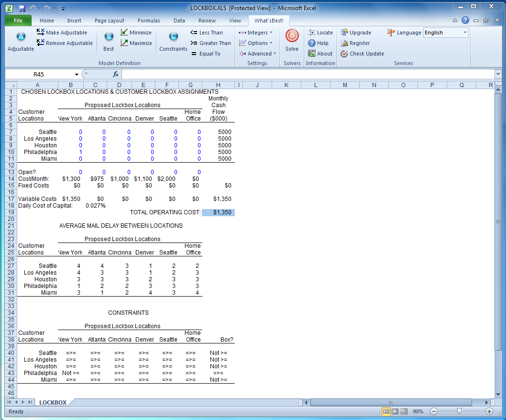Click the formula bar input field
The width and height of the screenshot is (506, 420).
click(x=308, y=74)
